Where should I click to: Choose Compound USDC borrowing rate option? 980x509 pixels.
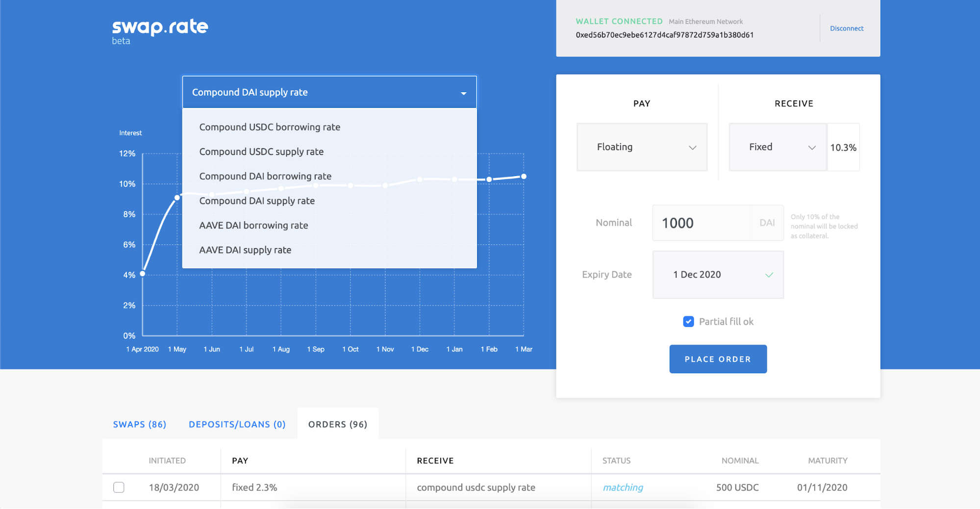[x=270, y=127]
